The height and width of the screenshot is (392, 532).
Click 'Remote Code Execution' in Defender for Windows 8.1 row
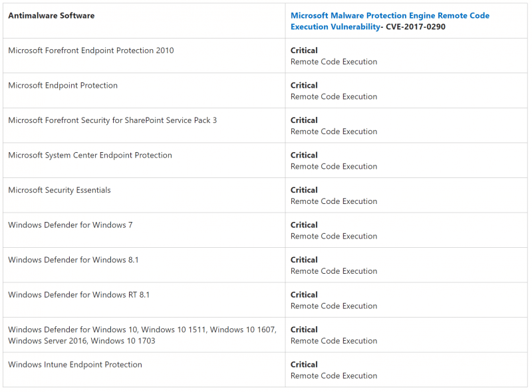tap(334, 272)
